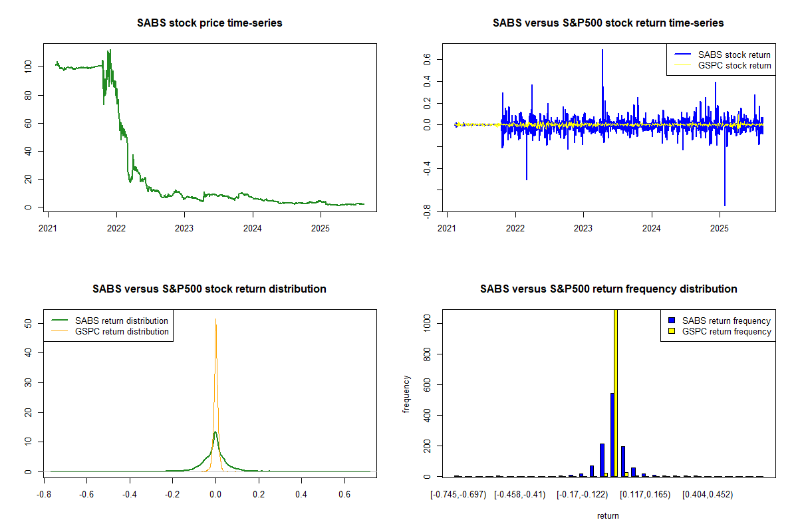Click the vertical "frequency" axis label

click(x=406, y=394)
